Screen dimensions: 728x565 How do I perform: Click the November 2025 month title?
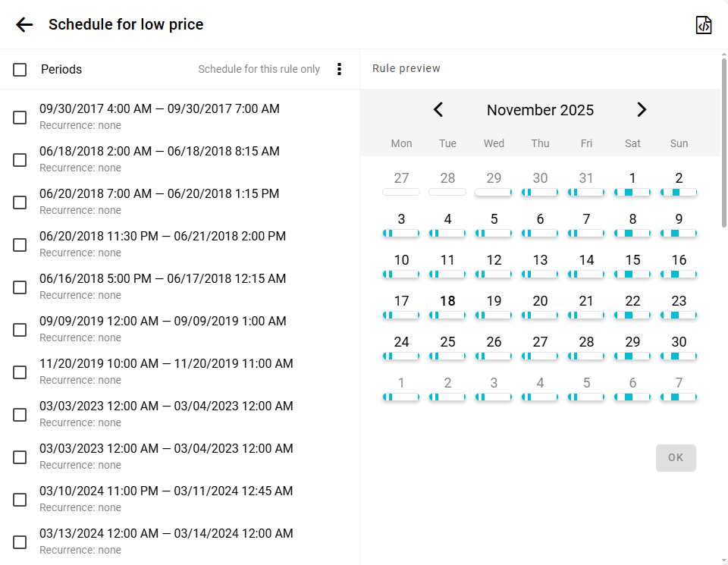click(x=540, y=110)
